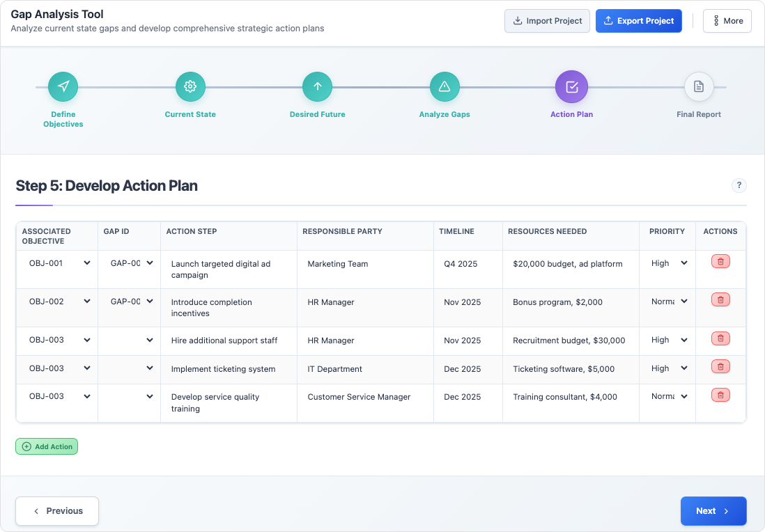The height and width of the screenshot is (532, 765).
Task: Switch to Define Objectives step label
Action: [63, 119]
